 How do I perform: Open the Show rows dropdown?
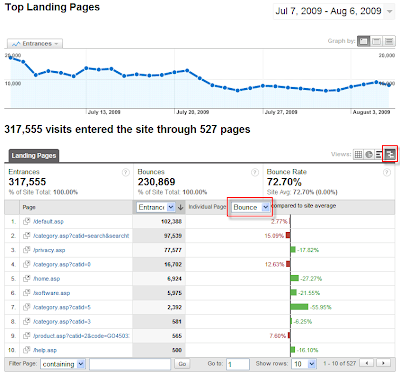click(303, 364)
